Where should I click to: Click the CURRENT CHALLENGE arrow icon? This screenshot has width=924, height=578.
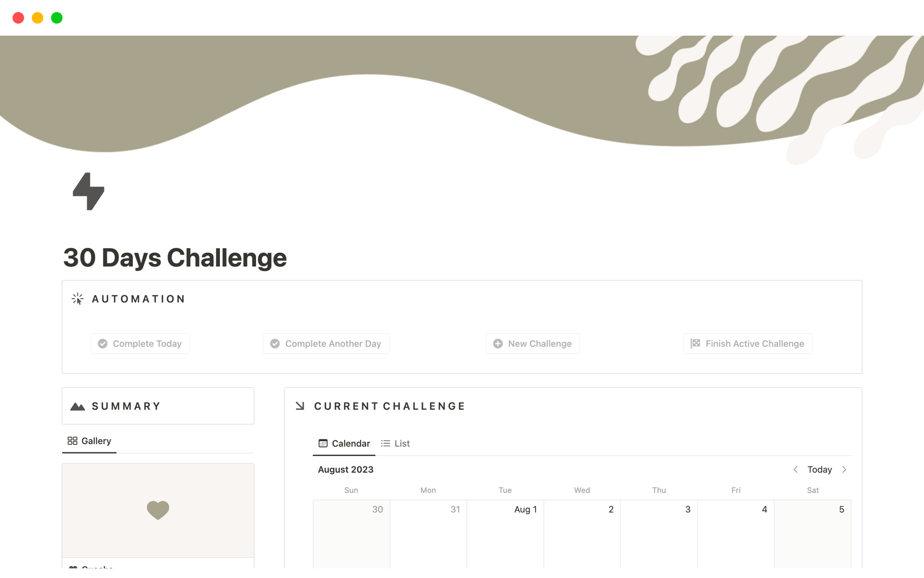click(x=300, y=405)
